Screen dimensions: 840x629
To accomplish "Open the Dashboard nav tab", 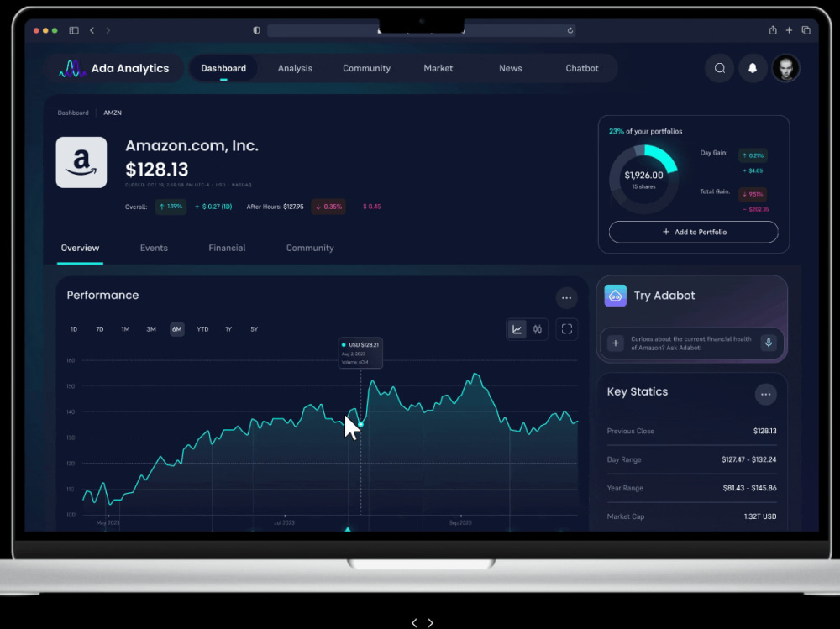I will point(223,69).
